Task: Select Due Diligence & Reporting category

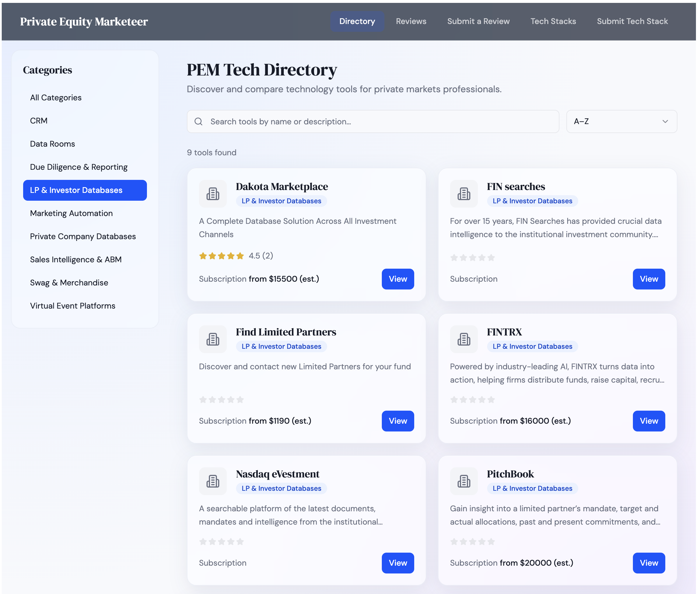Action: coord(85,167)
